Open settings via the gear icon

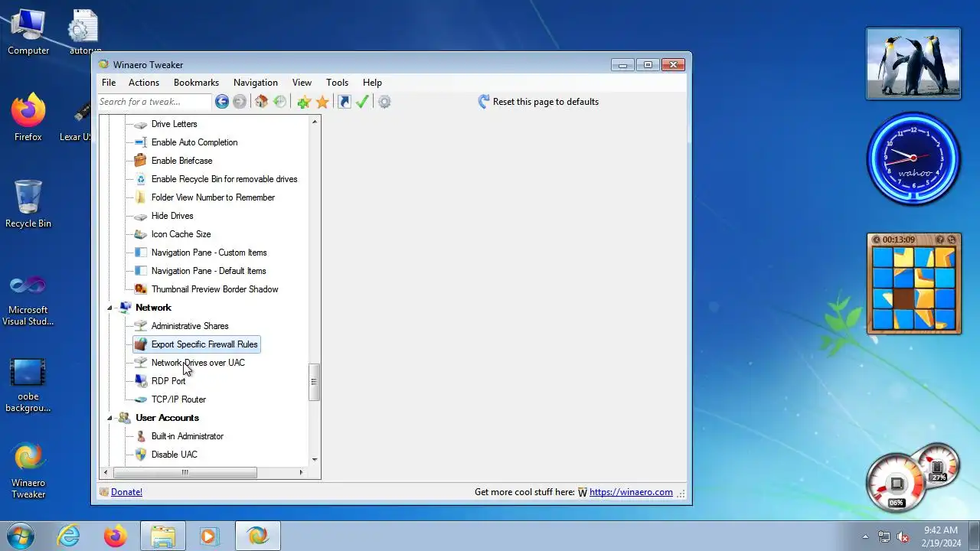click(384, 102)
